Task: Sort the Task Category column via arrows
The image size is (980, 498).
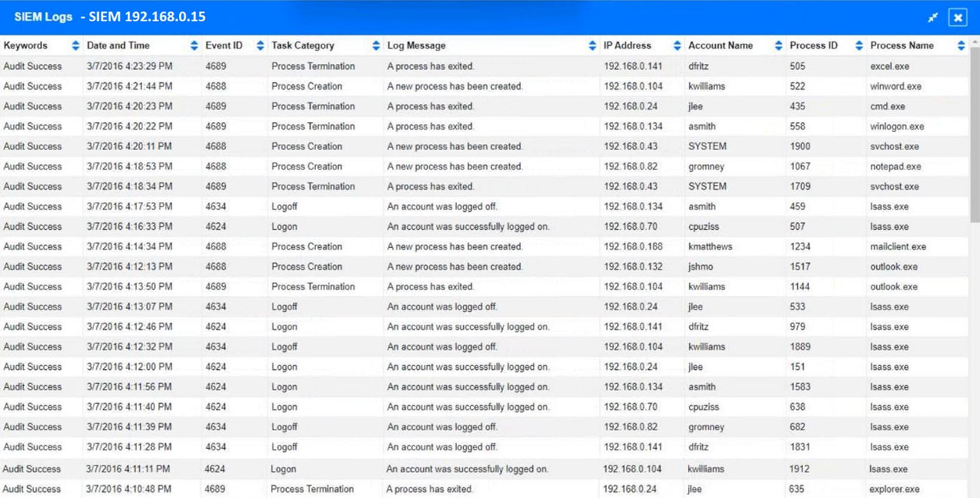Action: (x=376, y=46)
